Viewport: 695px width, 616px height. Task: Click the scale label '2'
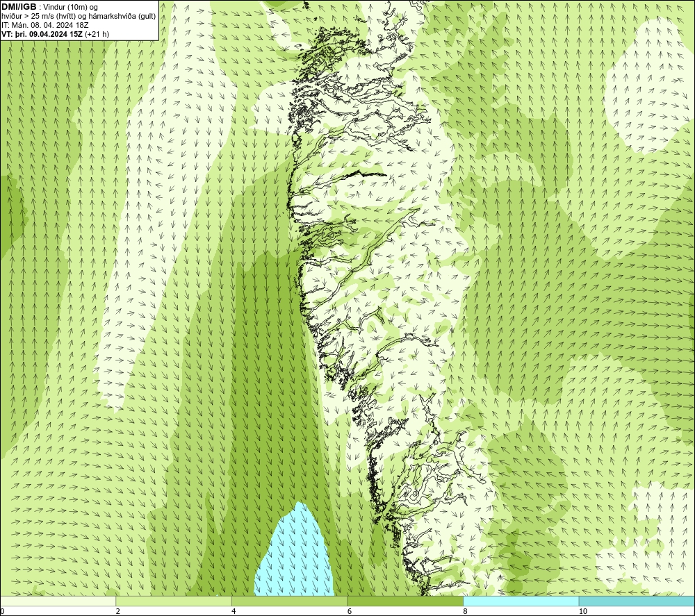[x=118, y=611]
